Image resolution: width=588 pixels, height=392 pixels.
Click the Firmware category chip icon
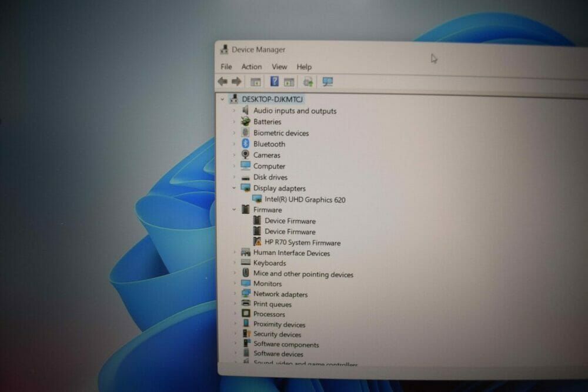click(245, 209)
